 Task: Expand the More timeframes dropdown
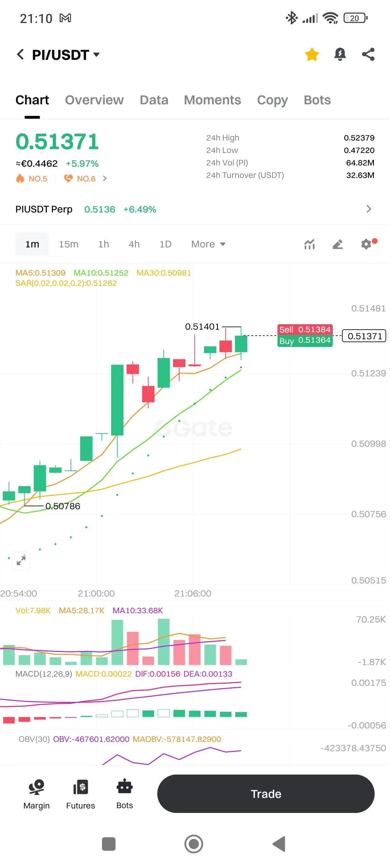[208, 244]
